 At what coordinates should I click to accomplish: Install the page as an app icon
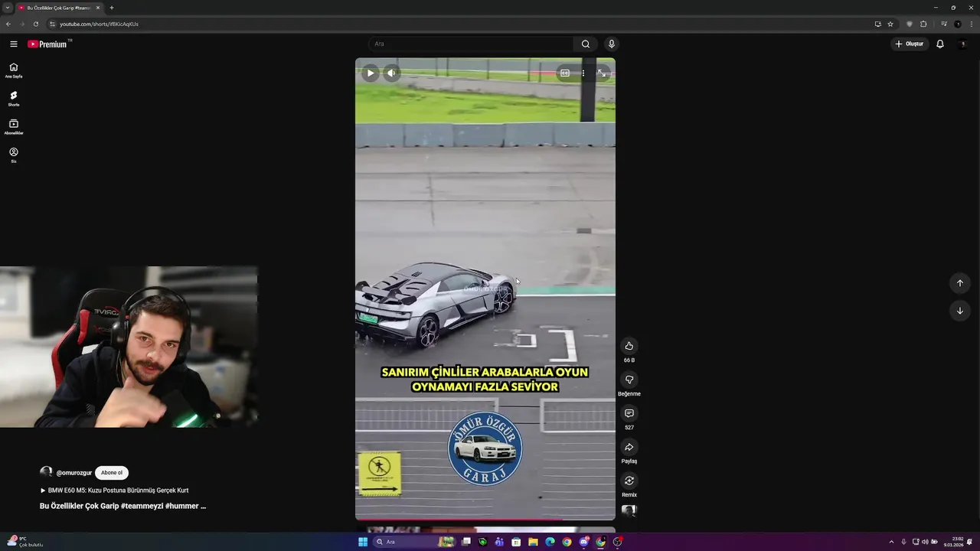[878, 24]
